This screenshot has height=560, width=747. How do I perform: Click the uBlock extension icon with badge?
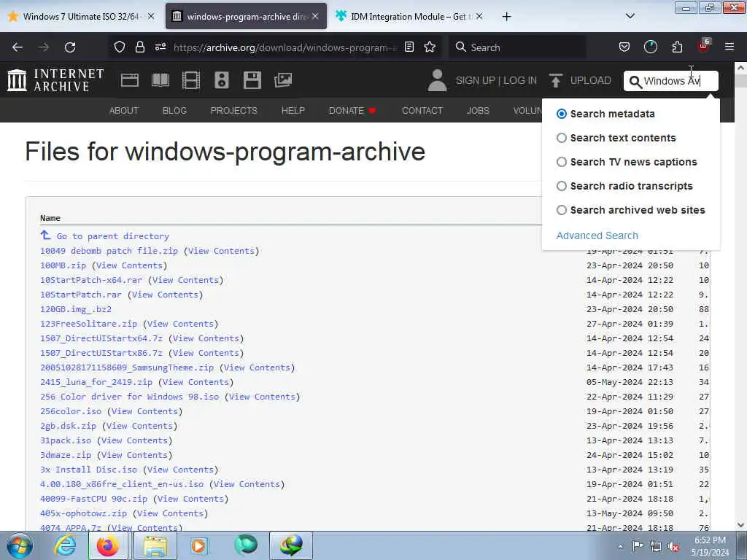(x=704, y=46)
